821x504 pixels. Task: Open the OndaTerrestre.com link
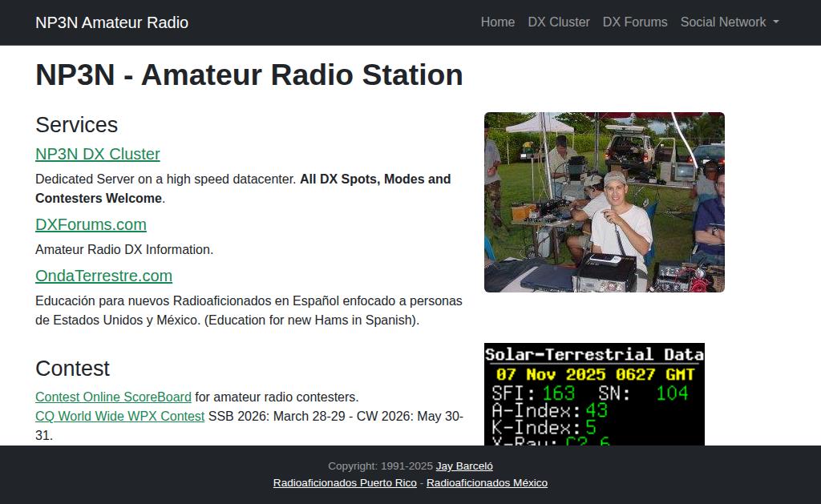coord(103,276)
